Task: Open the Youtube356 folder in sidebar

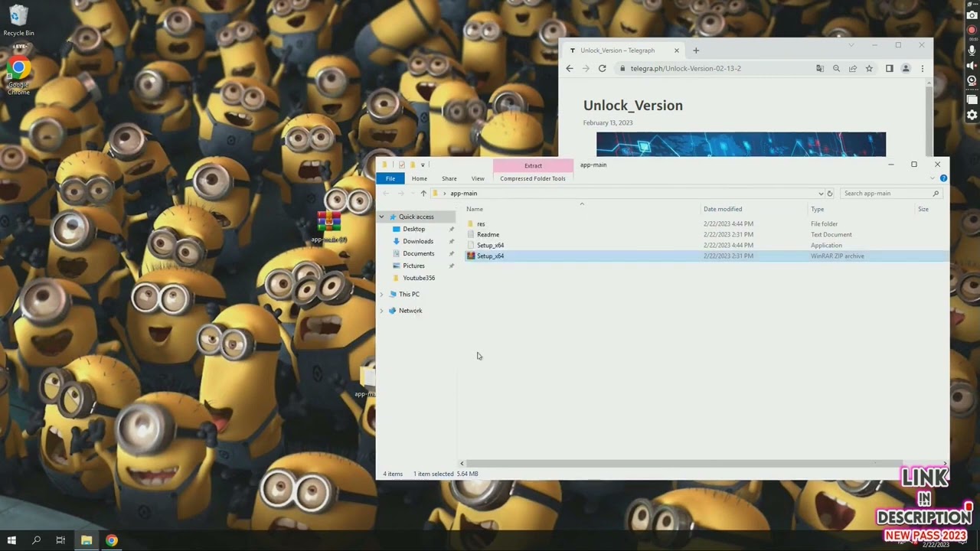Action: (x=419, y=278)
